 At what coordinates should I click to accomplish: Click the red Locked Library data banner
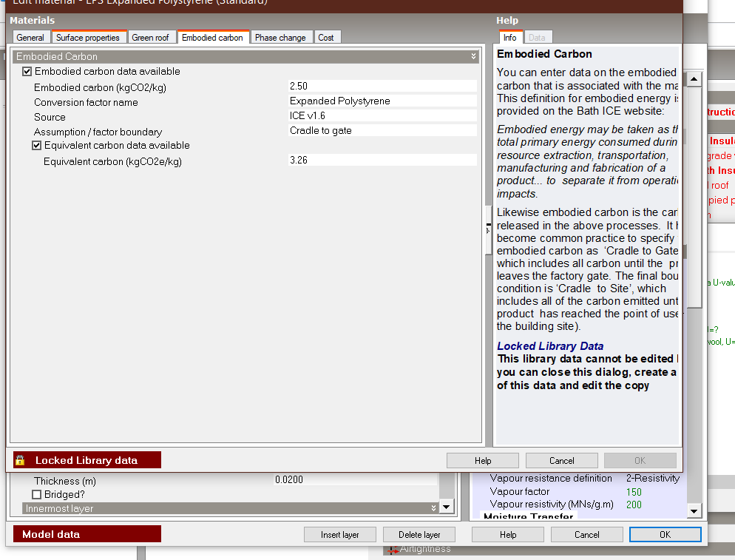click(87, 460)
